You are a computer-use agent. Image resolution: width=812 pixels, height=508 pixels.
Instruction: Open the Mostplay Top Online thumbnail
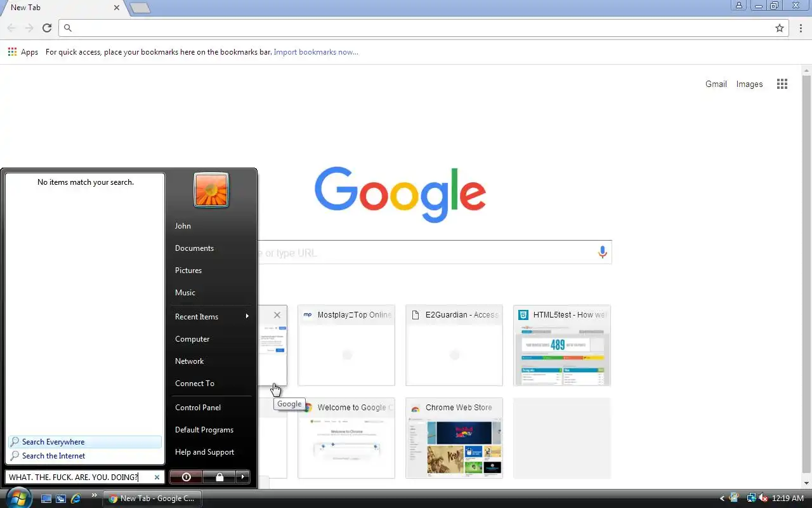[346, 345]
